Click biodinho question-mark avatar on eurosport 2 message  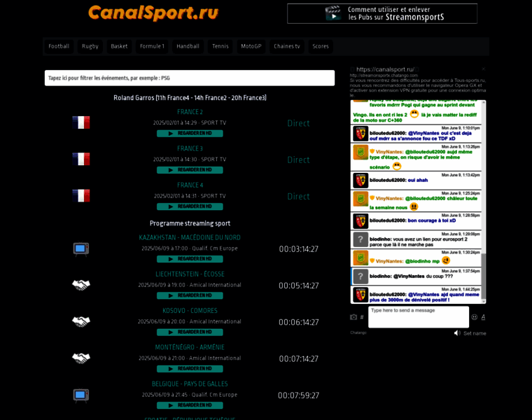pyautogui.click(x=360, y=239)
